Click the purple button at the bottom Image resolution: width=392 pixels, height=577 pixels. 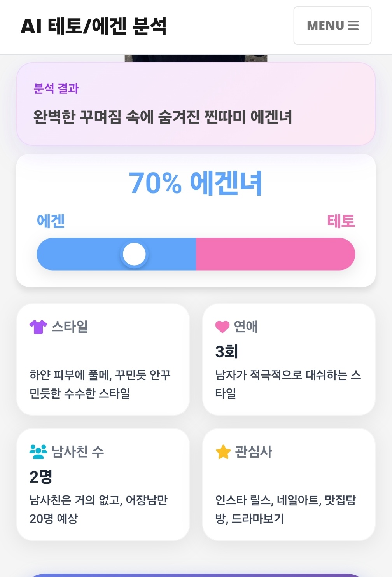tap(196, 575)
